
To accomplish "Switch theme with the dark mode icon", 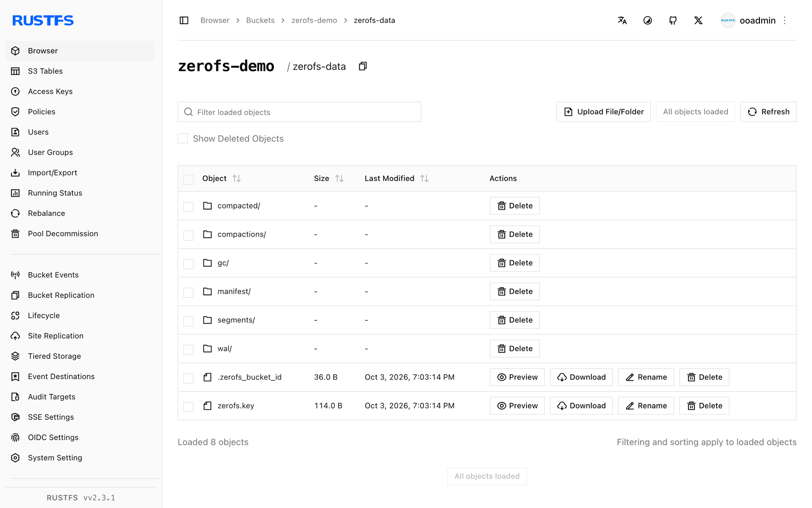I will coord(648,20).
